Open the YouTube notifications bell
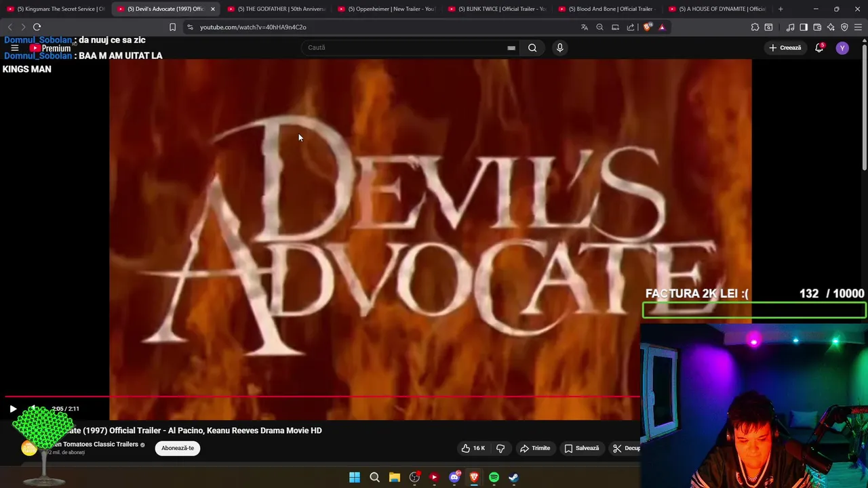The height and width of the screenshot is (488, 868). [819, 47]
